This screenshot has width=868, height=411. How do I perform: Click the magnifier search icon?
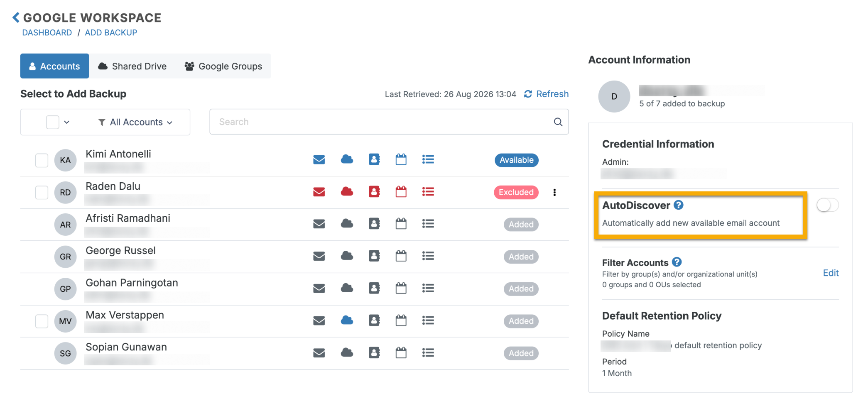click(x=558, y=122)
